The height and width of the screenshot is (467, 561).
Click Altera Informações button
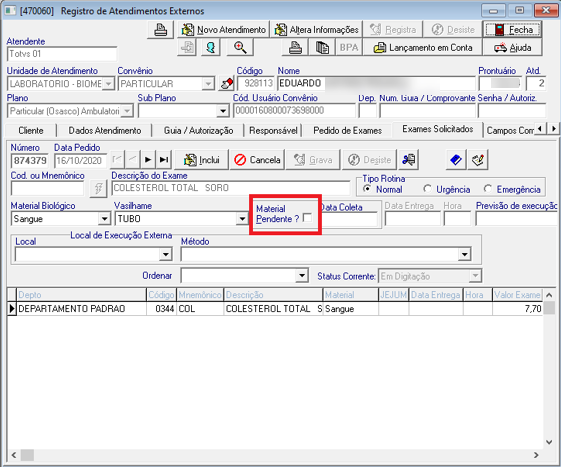tap(316, 29)
